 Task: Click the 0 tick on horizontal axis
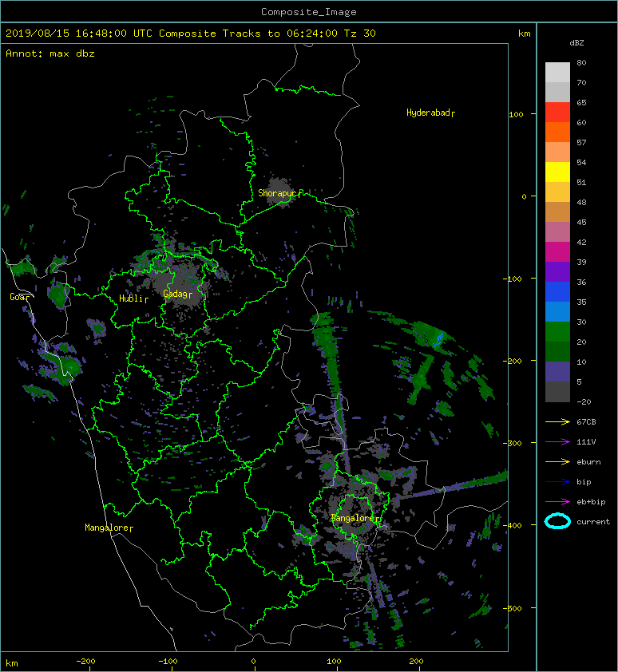pyautogui.click(x=253, y=662)
